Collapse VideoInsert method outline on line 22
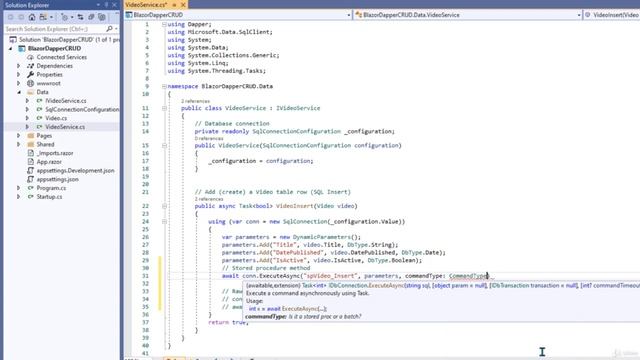 pyautogui.click(x=164, y=206)
